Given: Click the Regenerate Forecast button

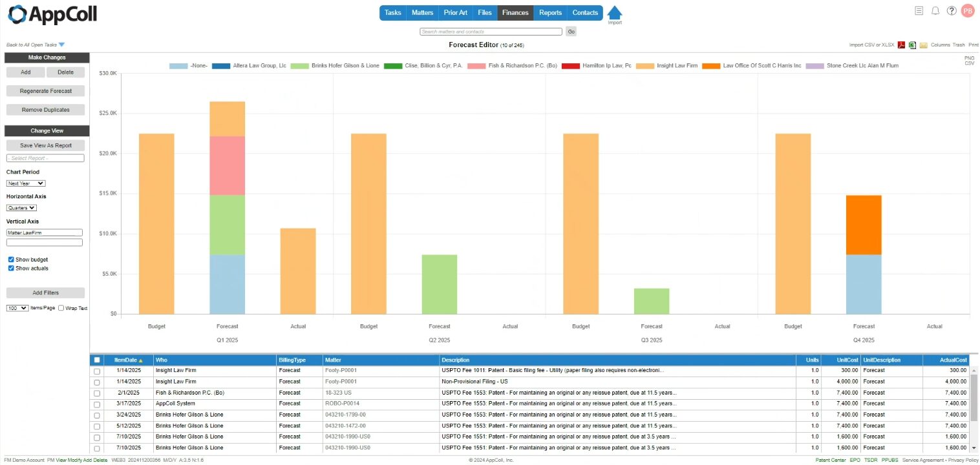Looking at the screenshot, I should (x=45, y=91).
